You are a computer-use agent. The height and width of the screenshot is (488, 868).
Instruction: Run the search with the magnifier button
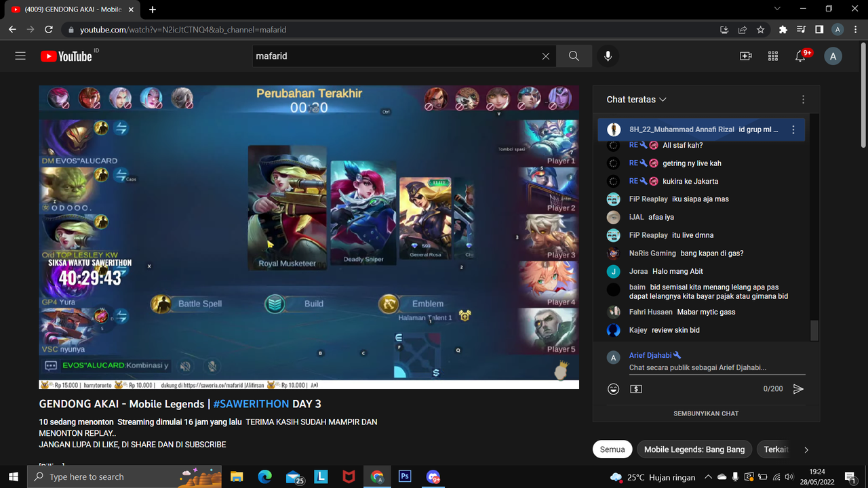click(574, 56)
